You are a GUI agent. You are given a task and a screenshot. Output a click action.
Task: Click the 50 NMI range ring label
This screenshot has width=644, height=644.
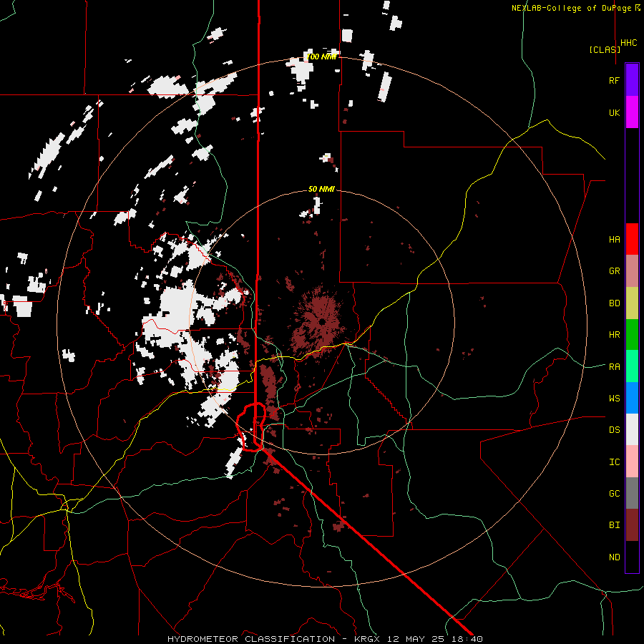coord(321,189)
